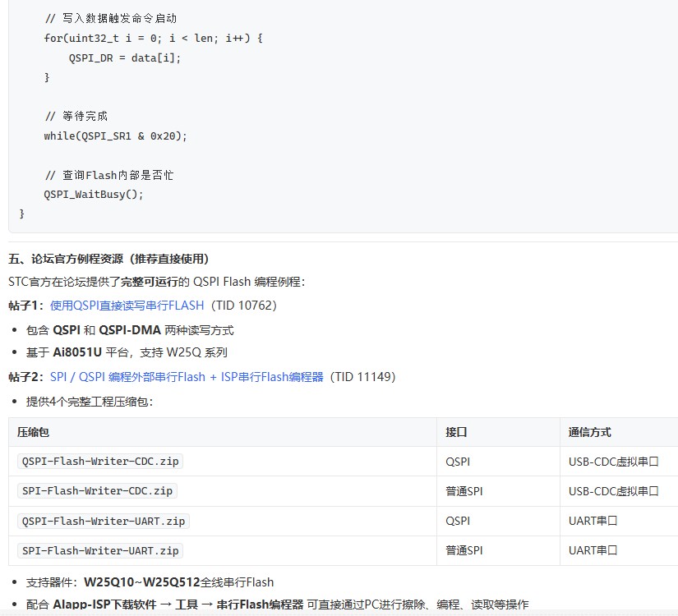Click 普通SPI in the SPI-Flash-Writer-CDC row
This screenshot has height=616, width=678.
[464, 491]
